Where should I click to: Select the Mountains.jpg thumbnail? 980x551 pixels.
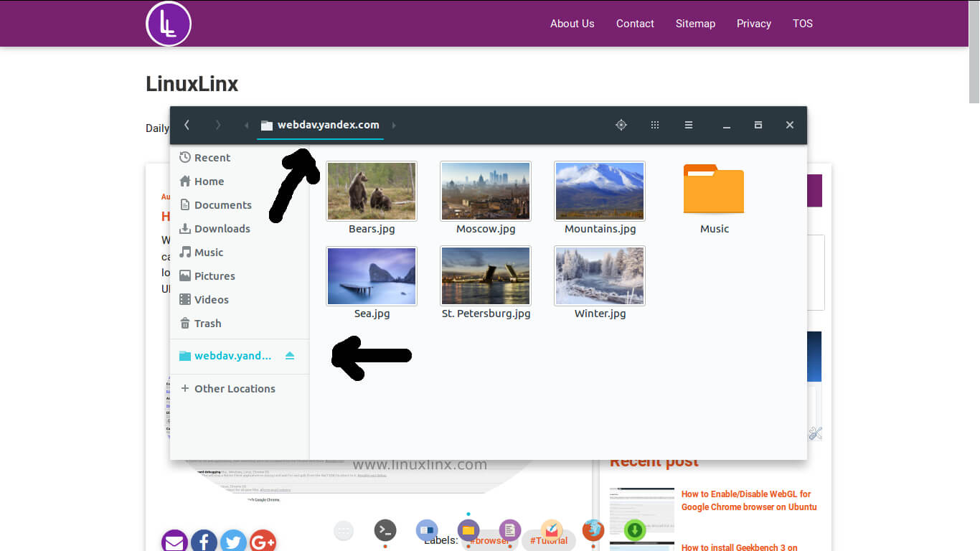coord(600,191)
